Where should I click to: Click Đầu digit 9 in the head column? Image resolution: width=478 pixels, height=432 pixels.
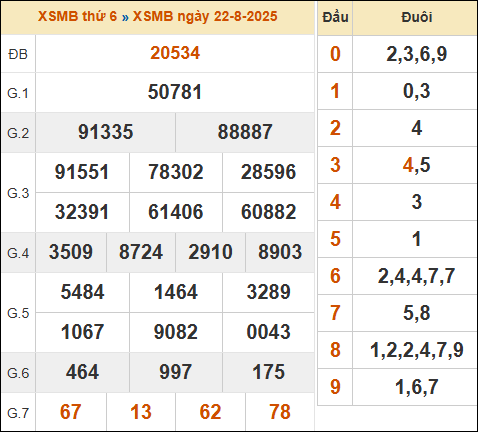335,387
